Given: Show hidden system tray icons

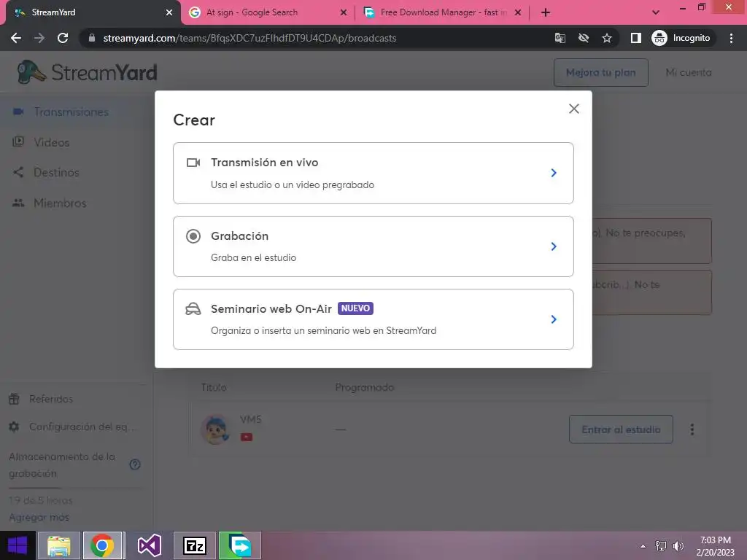Looking at the screenshot, I should pos(643,546).
